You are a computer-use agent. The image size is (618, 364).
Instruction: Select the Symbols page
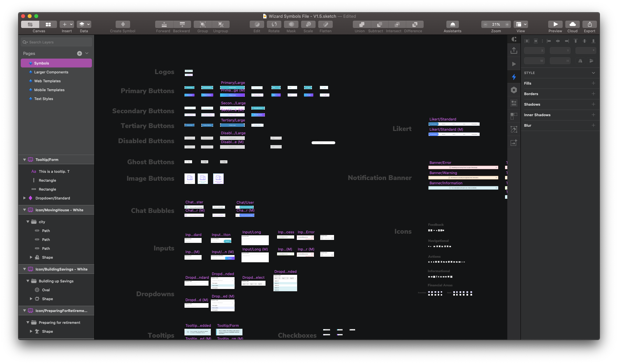56,63
